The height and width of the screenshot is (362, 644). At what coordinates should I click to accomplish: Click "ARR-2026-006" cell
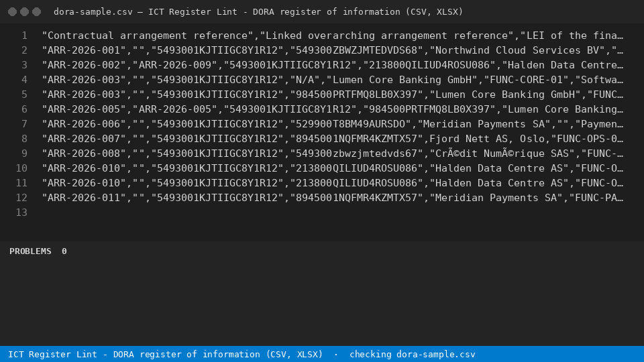pyautogui.click(x=84, y=125)
